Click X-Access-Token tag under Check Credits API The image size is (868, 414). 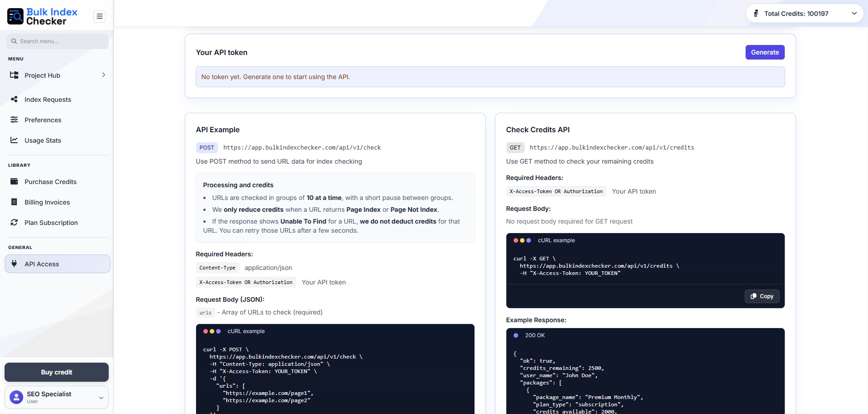556,191
